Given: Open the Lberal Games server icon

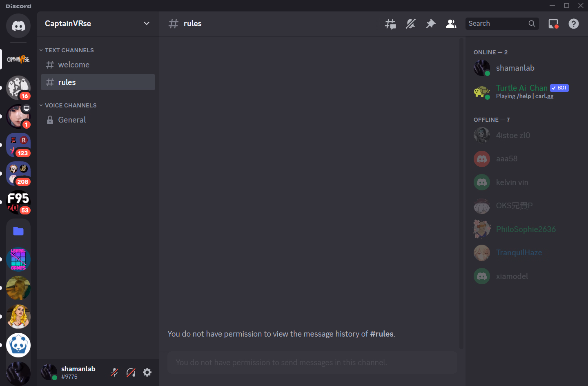Looking at the screenshot, I should point(18,259).
